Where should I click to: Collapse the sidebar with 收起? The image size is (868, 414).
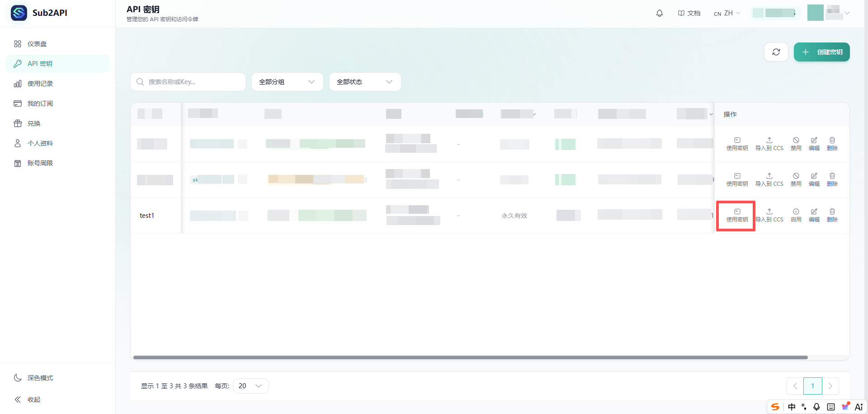(57, 400)
